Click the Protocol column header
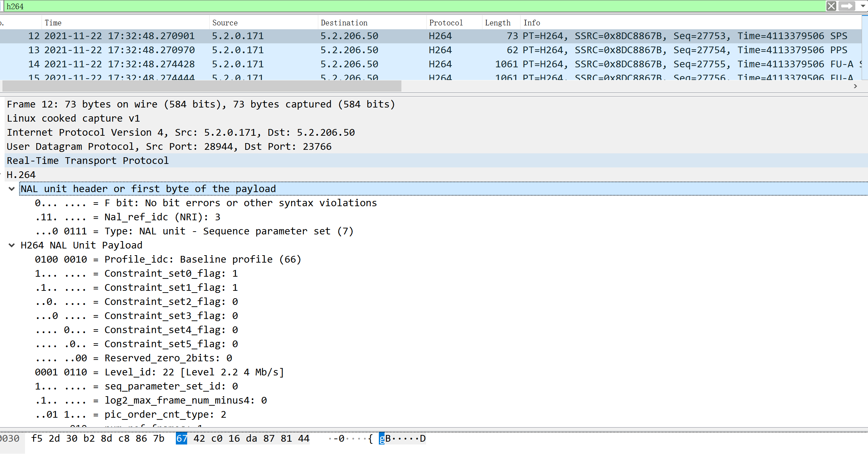 tap(445, 23)
